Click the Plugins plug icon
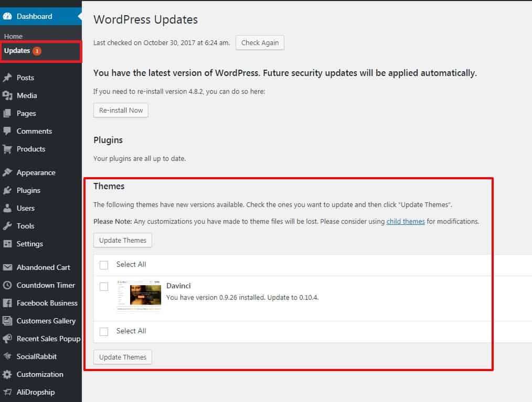532x402 pixels. (x=7, y=190)
